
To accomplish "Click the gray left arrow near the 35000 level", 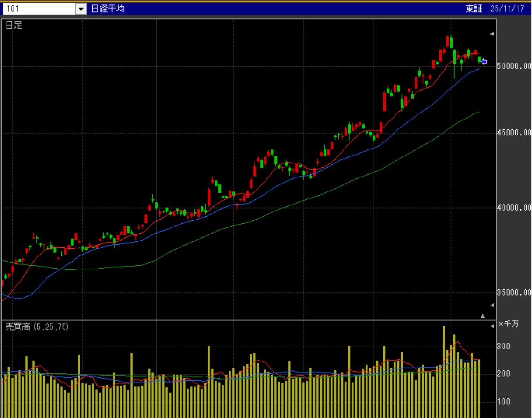I will coord(492,305).
